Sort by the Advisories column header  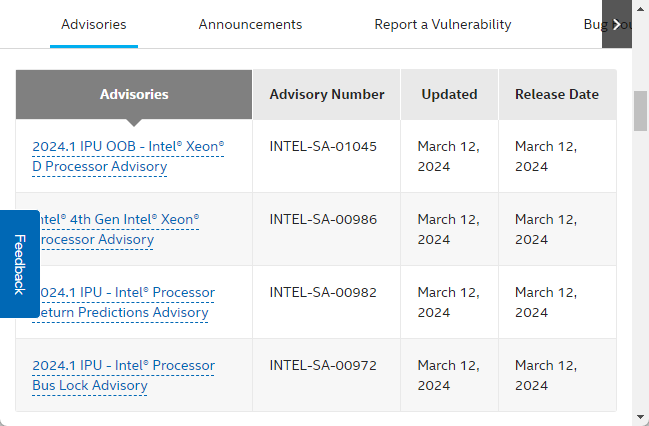tap(134, 94)
